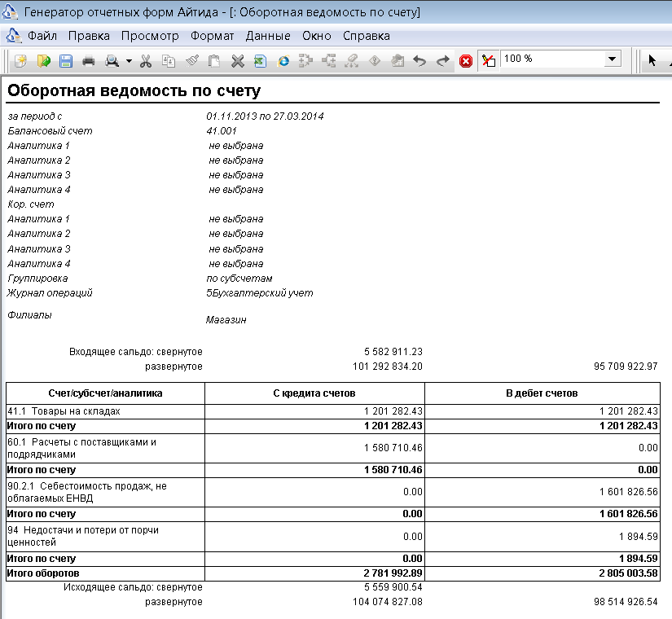Print the report using printer icon
Image resolution: width=672 pixels, height=619 pixels.
coord(88,61)
